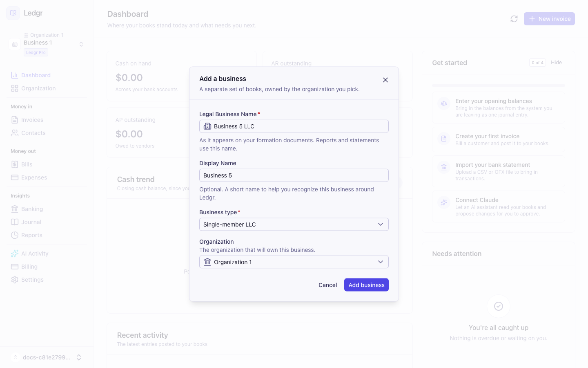588x368 pixels.
Task: Click the AP outstanding $0.00 value
Action: click(129, 134)
